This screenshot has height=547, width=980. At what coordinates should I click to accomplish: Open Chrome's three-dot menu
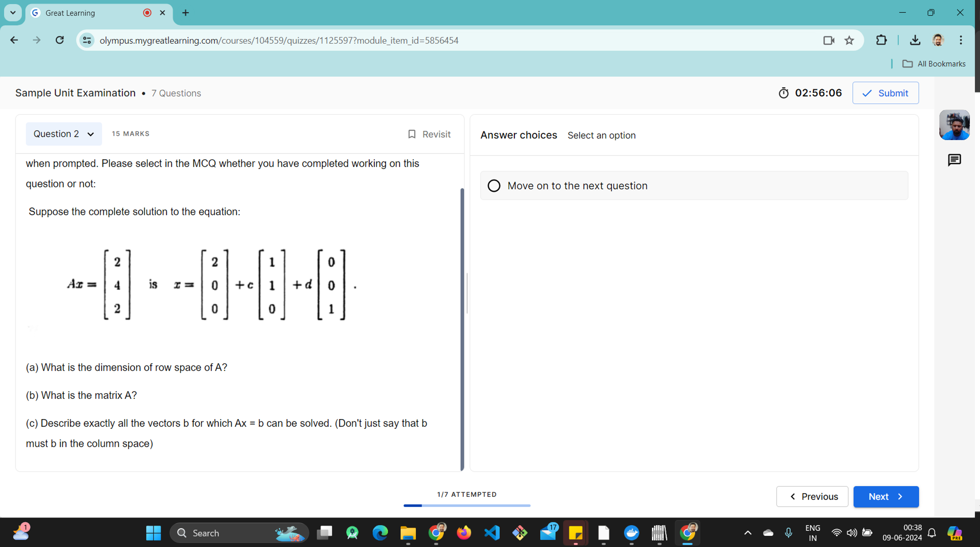(x=961, y=40)
